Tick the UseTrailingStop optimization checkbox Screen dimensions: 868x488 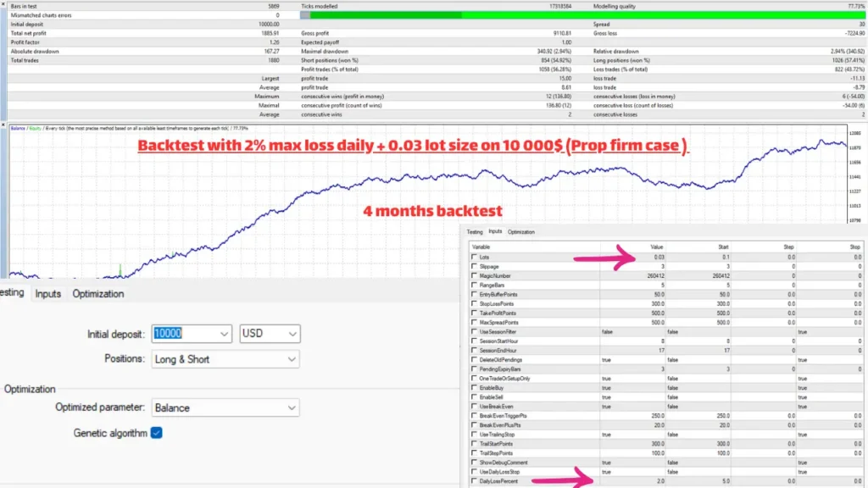(x=473, y=434)
